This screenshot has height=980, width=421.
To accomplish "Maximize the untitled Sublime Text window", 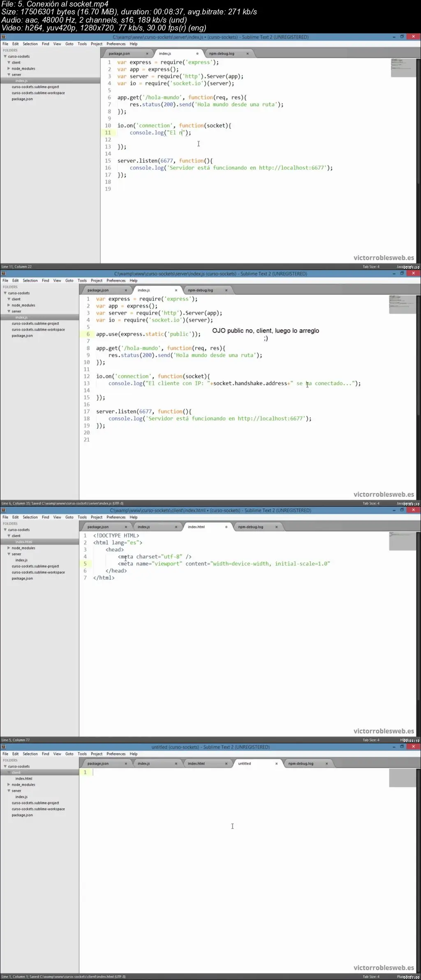I will click(x=402, y=747).
